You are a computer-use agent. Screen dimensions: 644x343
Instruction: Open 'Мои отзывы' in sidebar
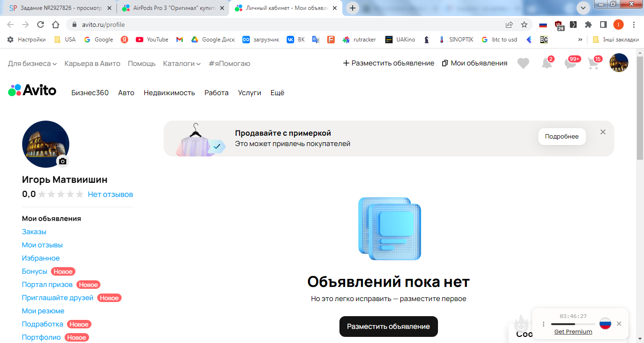coord(42,245)
